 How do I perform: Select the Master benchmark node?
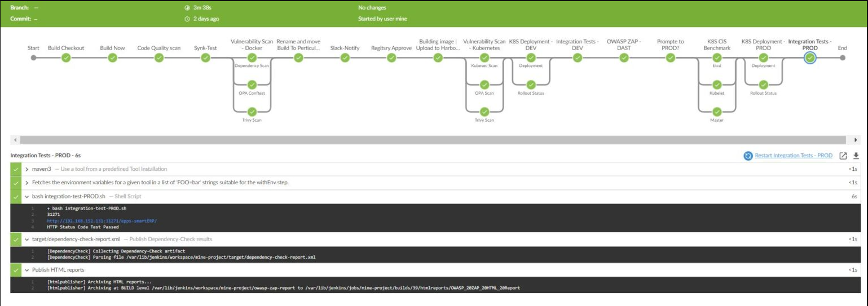(717, 112)
